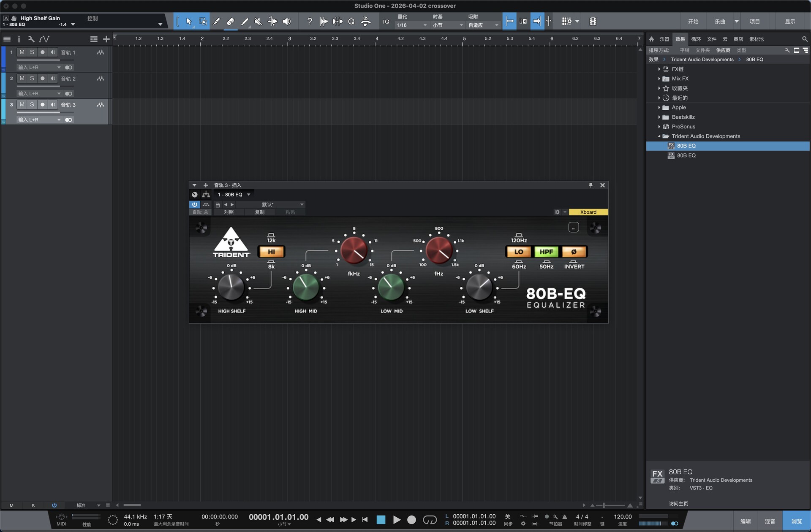Image resolution: width=811 pixels, height=532 pixels.
Task: Select the Bend tool
Action: click(272, 22)
